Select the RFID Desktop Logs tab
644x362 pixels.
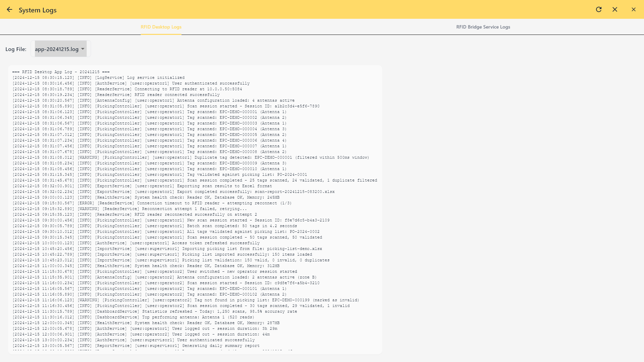pos(161,27)
